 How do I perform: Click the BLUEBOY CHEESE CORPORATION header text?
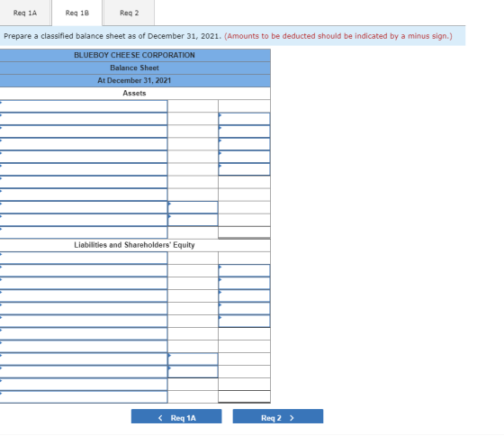tap(134, 55)
